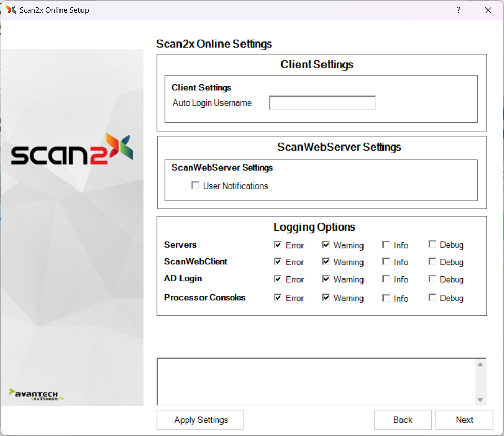Viewport: 504px width, 436px height.
Task: Click the Auto Login Username field
Action: (322, 103)
